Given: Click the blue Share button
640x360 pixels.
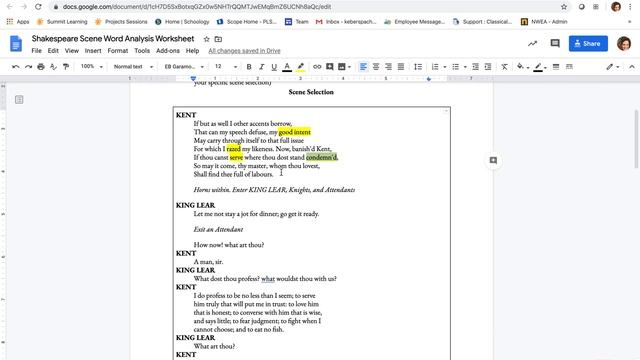Looking at the screenshot, I should [588, 43].
